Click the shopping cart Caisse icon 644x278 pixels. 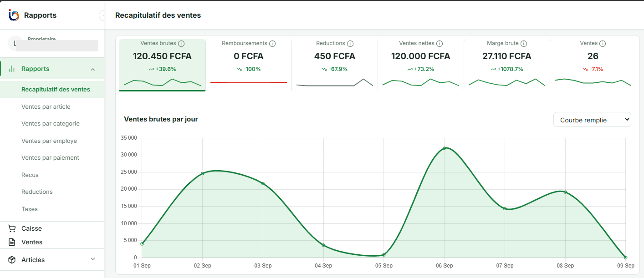pos(12,228)
